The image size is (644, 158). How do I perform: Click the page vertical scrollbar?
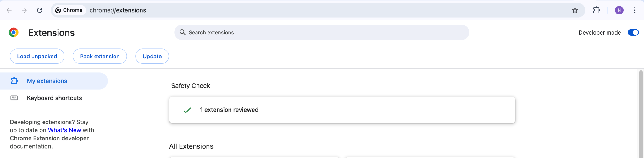coord(641,113)
